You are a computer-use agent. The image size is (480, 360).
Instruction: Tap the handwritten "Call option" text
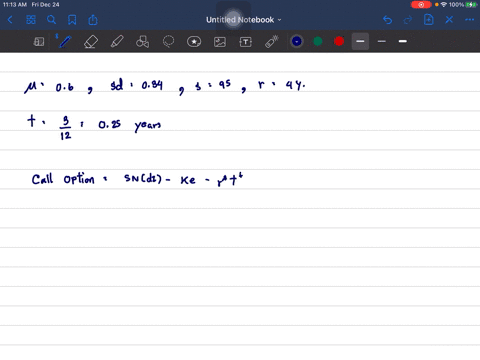point(63,179)
